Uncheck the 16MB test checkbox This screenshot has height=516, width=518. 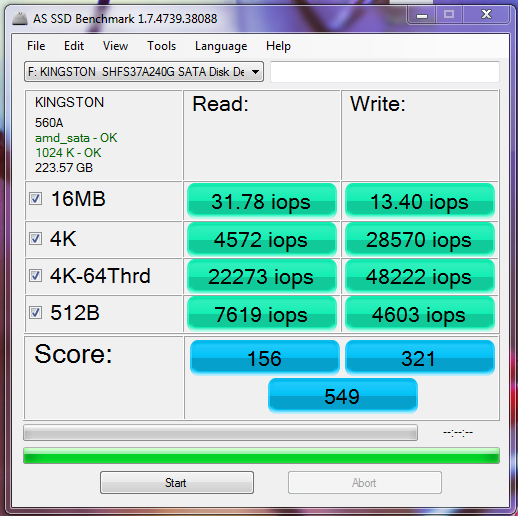[x=35, y=199]
